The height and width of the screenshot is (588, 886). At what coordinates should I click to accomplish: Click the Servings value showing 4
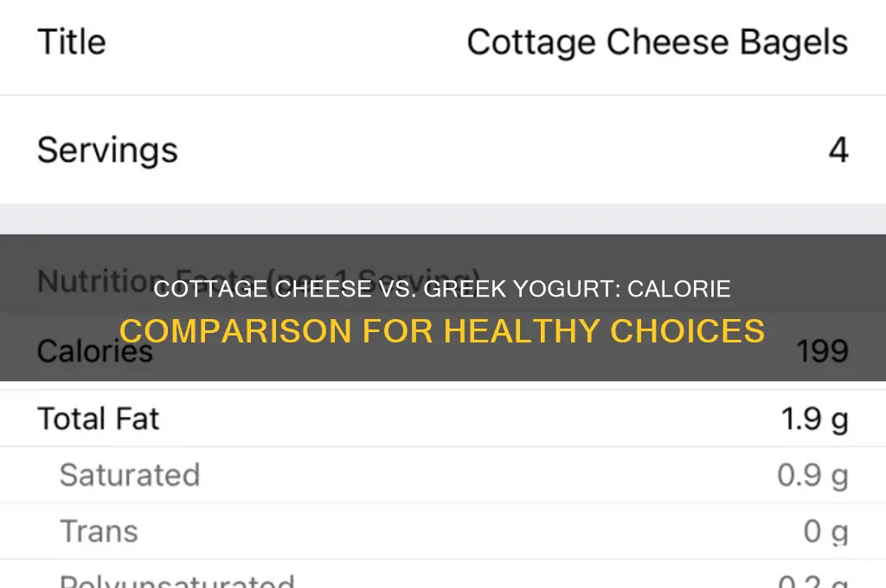click(837, 150)
